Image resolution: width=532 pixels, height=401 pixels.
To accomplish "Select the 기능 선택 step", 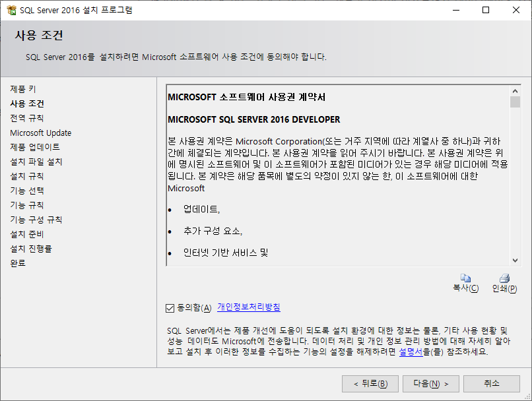I will click(x=27, y=191).
